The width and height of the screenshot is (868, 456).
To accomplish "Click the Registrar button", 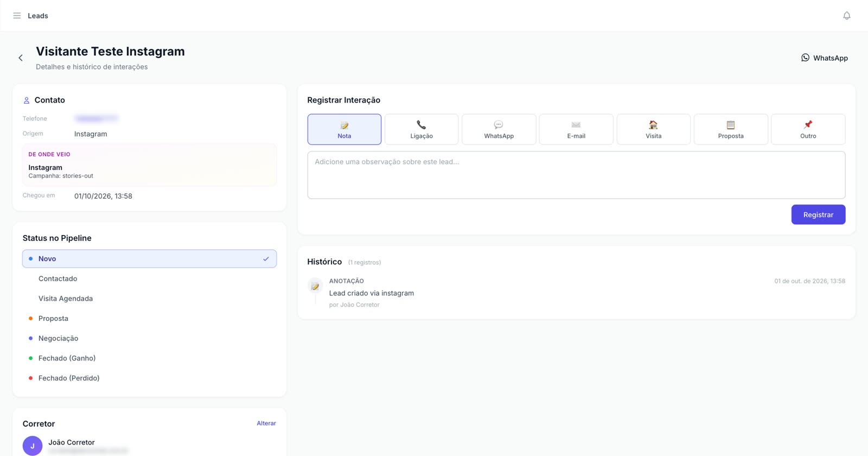I will (x=818, y=214).
